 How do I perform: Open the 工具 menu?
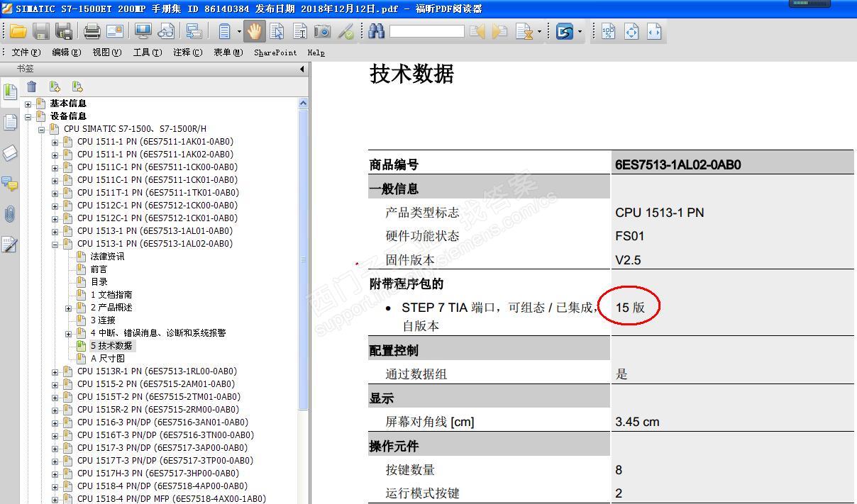148,52
